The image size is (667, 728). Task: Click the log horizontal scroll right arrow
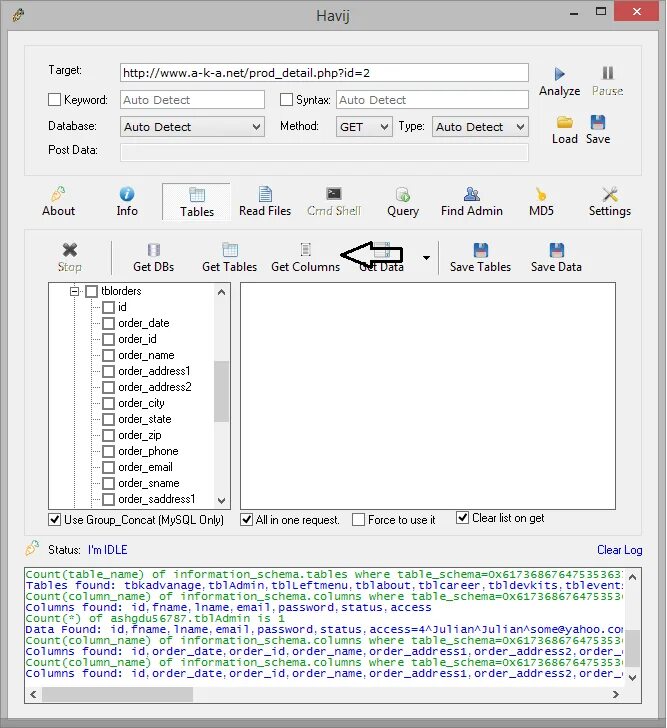click(615, 694)
